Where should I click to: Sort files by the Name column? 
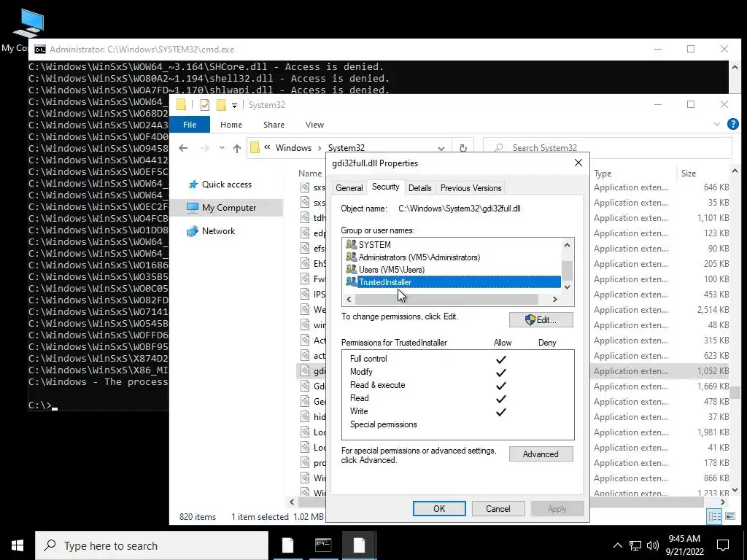point(310,174)
